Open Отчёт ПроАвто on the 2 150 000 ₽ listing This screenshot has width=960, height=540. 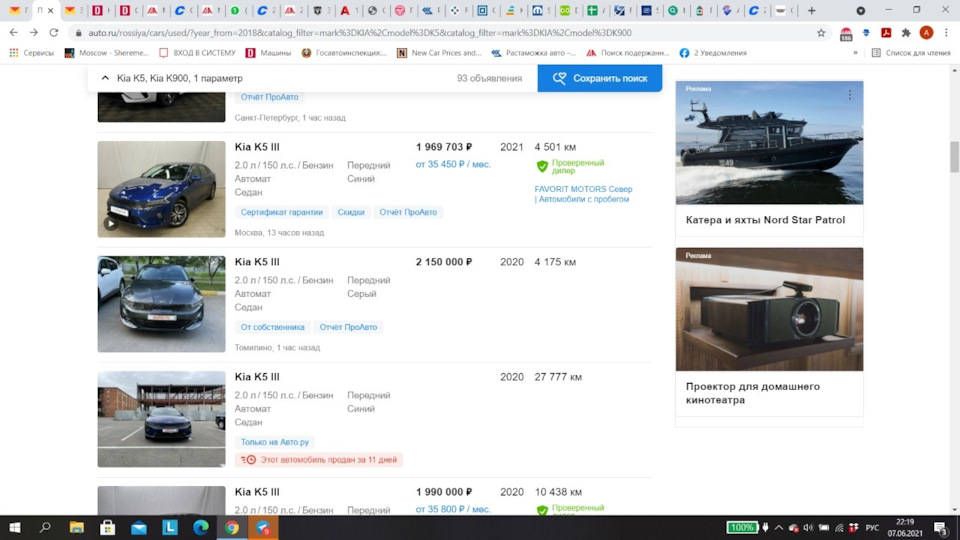coord(348,327)
